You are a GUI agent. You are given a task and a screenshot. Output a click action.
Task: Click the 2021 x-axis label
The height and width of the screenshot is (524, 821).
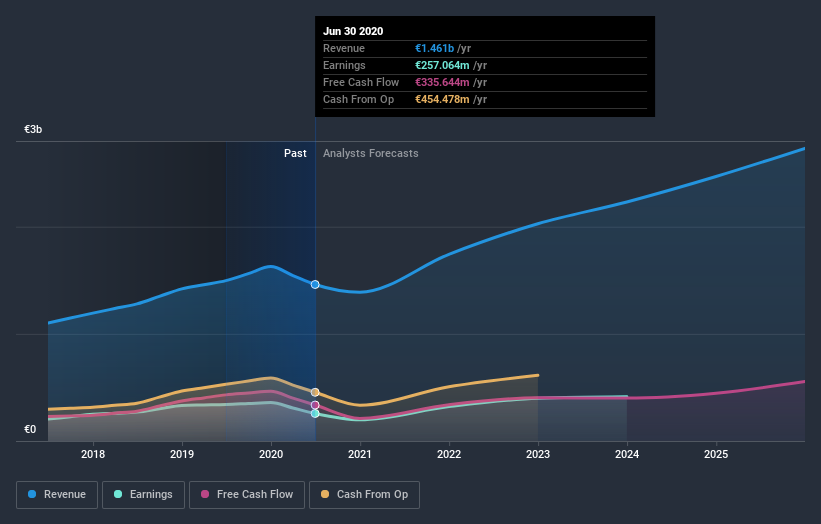[360, 454]
